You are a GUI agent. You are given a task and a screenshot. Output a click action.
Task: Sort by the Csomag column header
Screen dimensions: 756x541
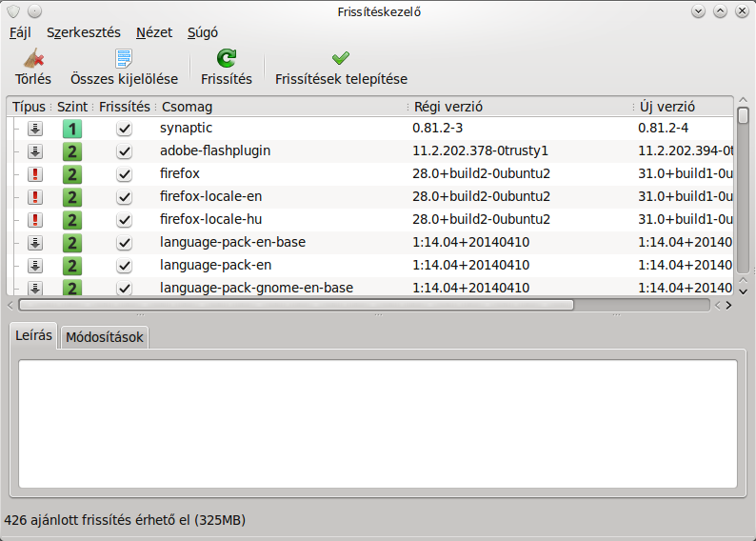point(282,107)
